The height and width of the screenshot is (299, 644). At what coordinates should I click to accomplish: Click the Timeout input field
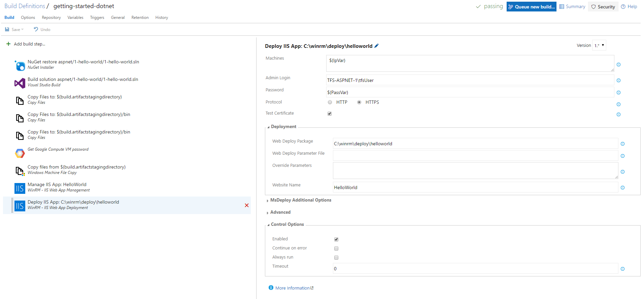pyautogui.click(x=475, y=269)
